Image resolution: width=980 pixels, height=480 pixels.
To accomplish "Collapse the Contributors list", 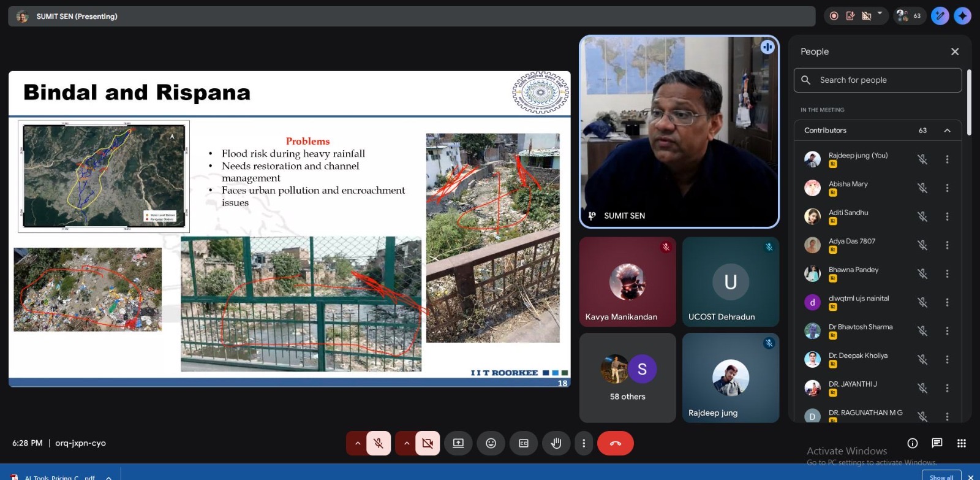I will point(947,131).
